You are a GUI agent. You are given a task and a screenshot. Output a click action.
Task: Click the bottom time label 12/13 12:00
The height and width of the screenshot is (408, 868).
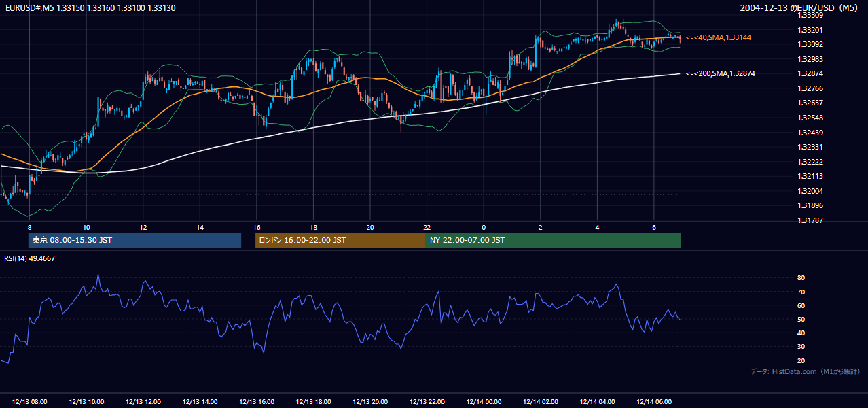point(143,402)
